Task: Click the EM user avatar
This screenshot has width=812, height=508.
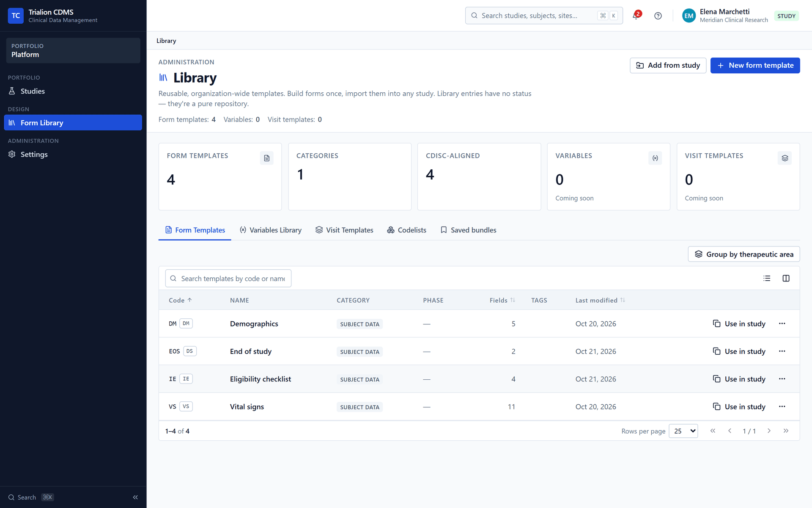Action: [689, 16]
